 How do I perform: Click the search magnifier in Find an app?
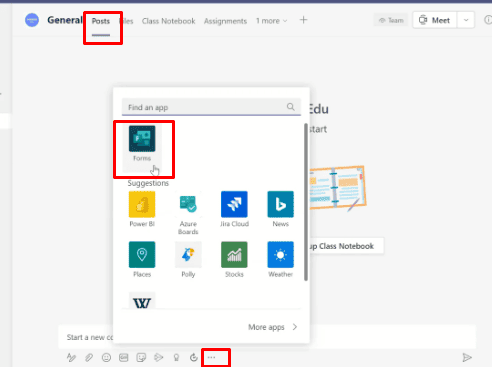pyautogui.click(x=290, y=107)
